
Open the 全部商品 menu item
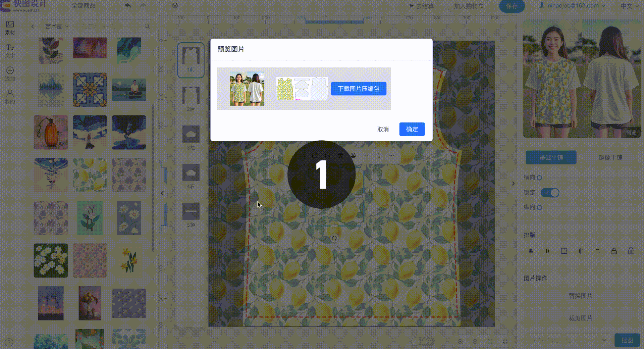84,6
